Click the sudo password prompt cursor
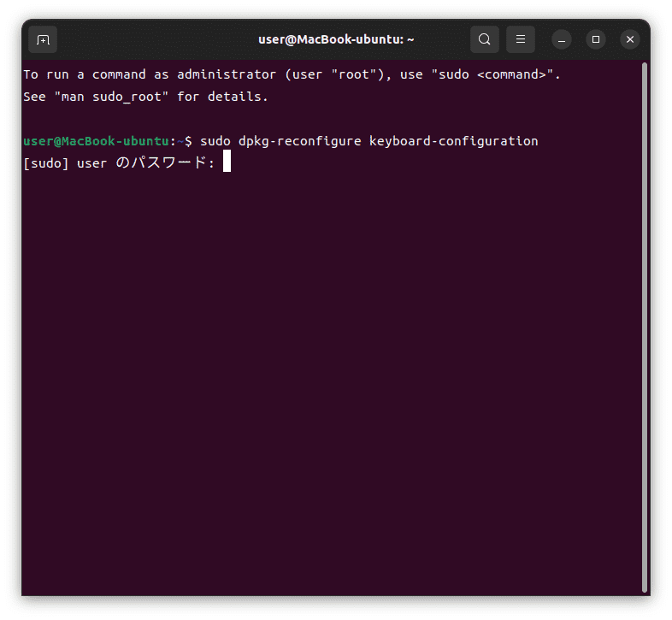672x620 pixels. pos(227,161)
